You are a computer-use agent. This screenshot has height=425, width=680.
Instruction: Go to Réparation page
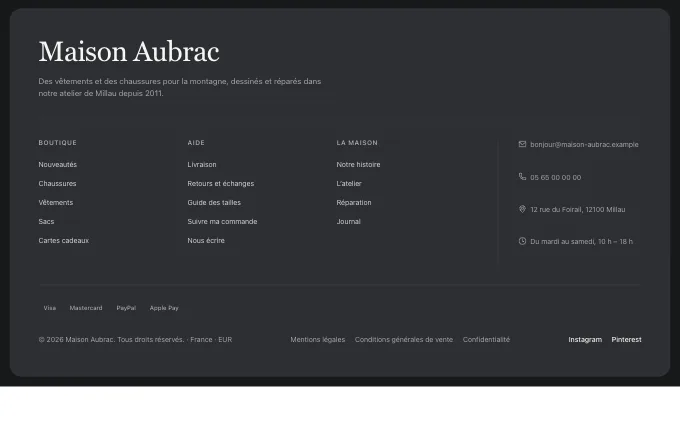click(x=354, y=203)
